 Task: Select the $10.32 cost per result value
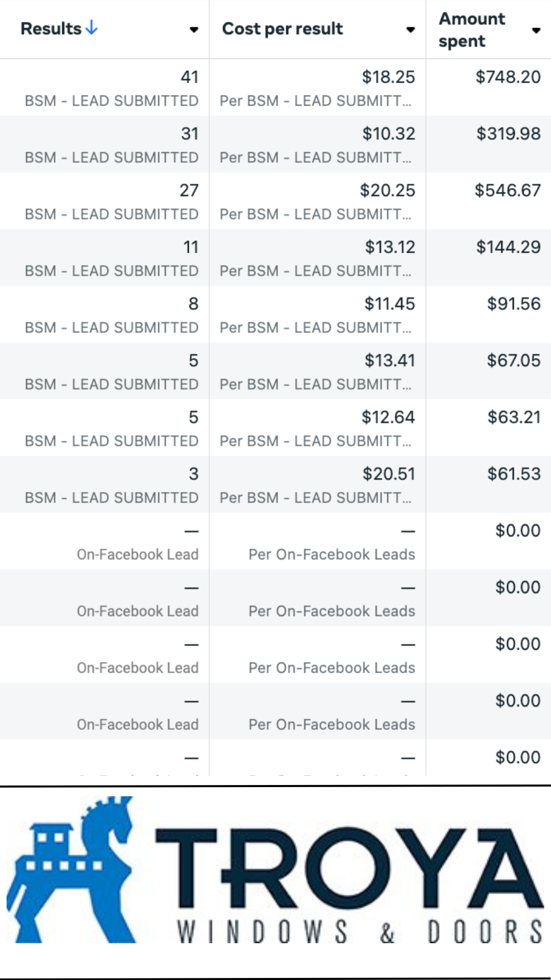click(x=388, y=134)
